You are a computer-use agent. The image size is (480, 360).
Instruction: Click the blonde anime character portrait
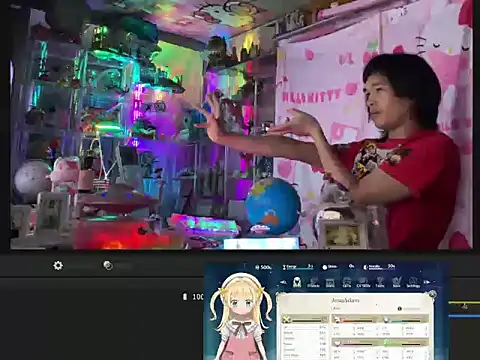point(241,317)
